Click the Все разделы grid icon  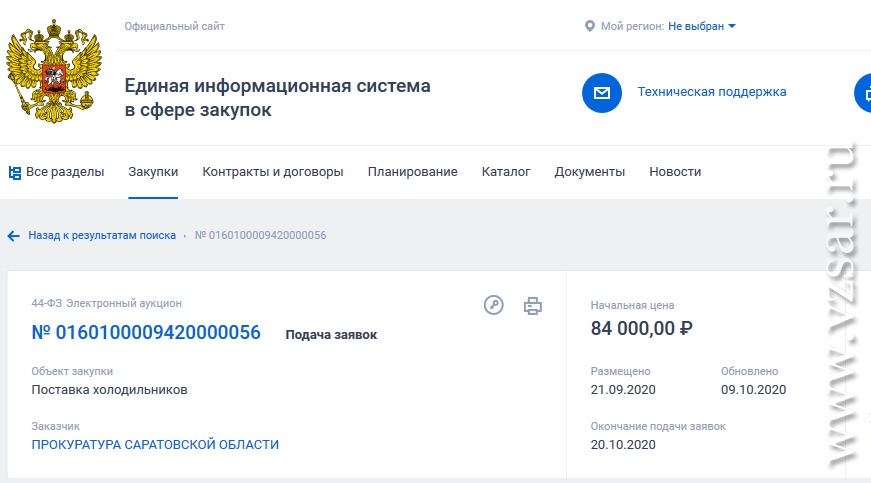[15, 173]
